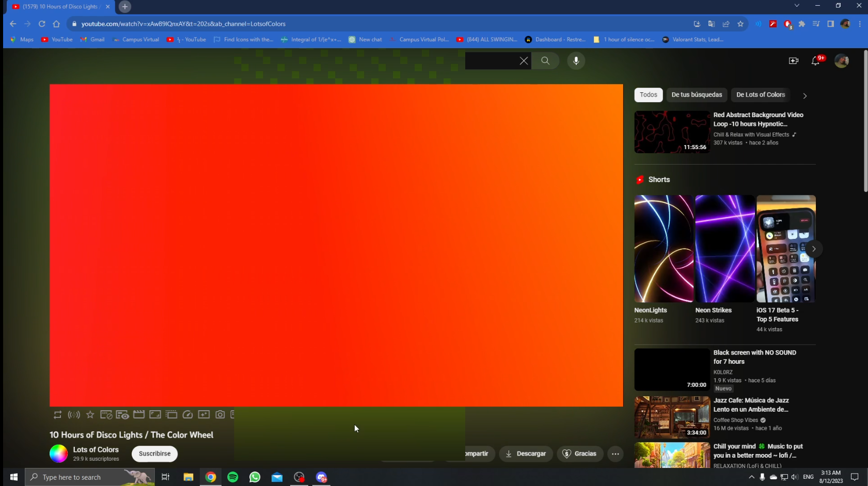The height and width of the screenshot is (486, 868).
Task: Click install app icon in address bar
Action: coord(697,24)
